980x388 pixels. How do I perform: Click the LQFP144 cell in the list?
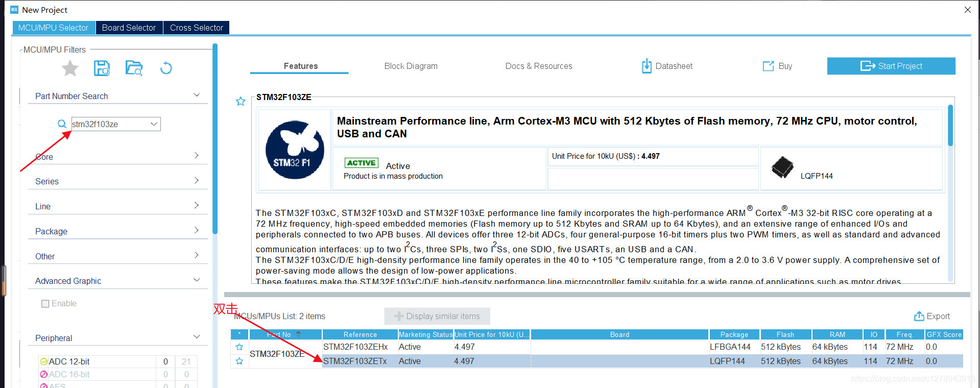[x=734, y=361]
